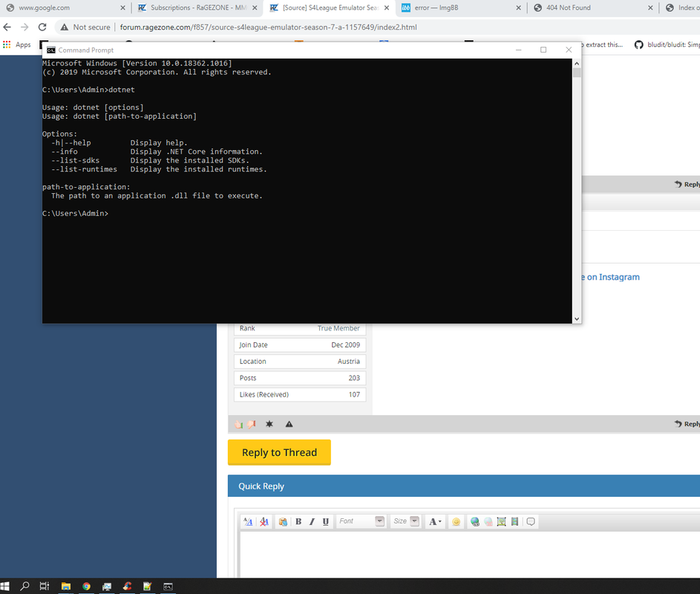Click inside the Quick Reply text area
700x594 pixels.
[470, 554]
